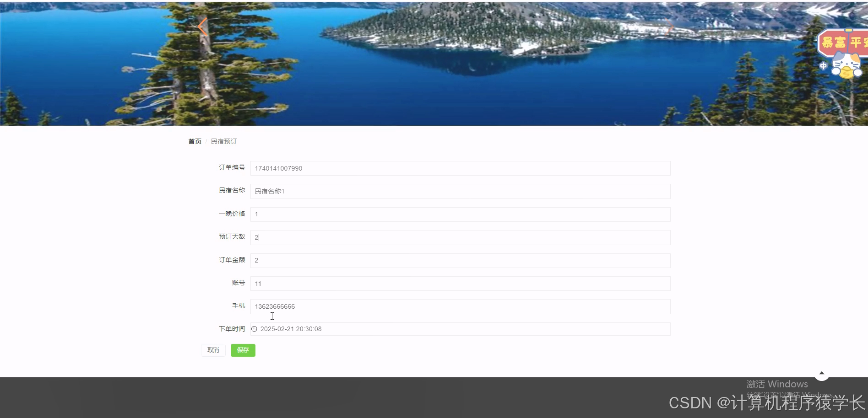The image size is (868, 418).
Task: Click the lake banner image
Action: [x=434, y=63]
